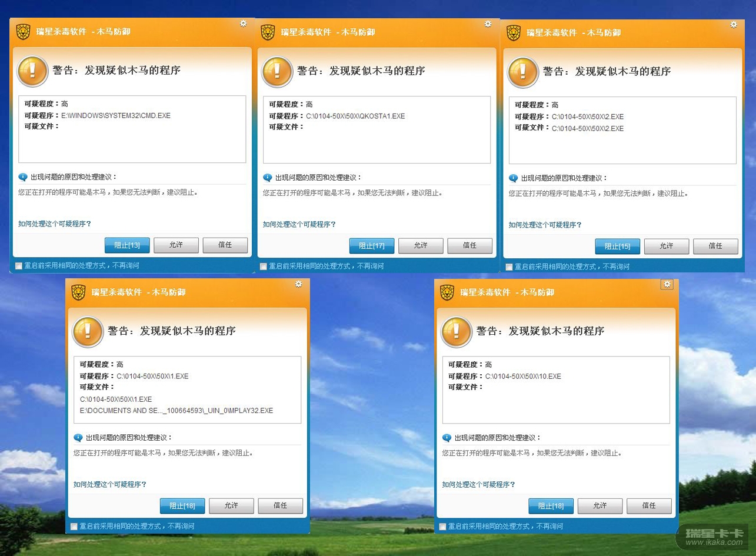Open 如何处理这个可疑程序 link in the CMD.EXE dialog
Image resolution: width=756 pixels, height=556 pixels.
click(55, 224)
